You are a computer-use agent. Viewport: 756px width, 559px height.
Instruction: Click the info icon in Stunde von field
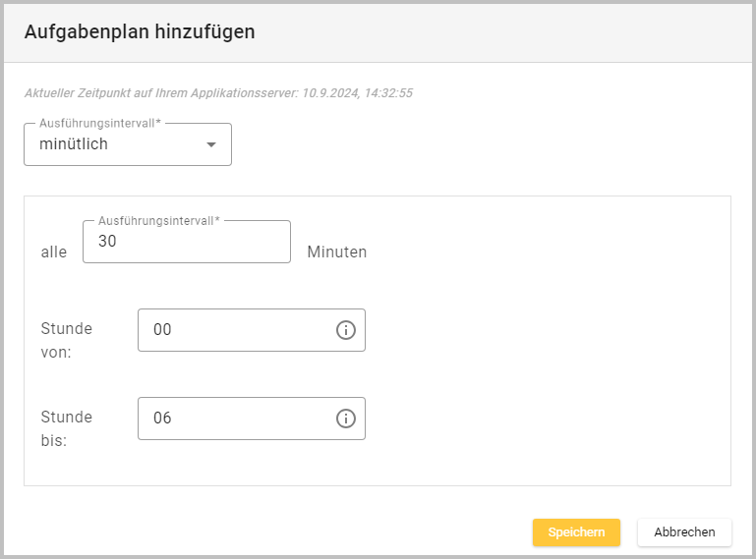[x=345, y=330]
